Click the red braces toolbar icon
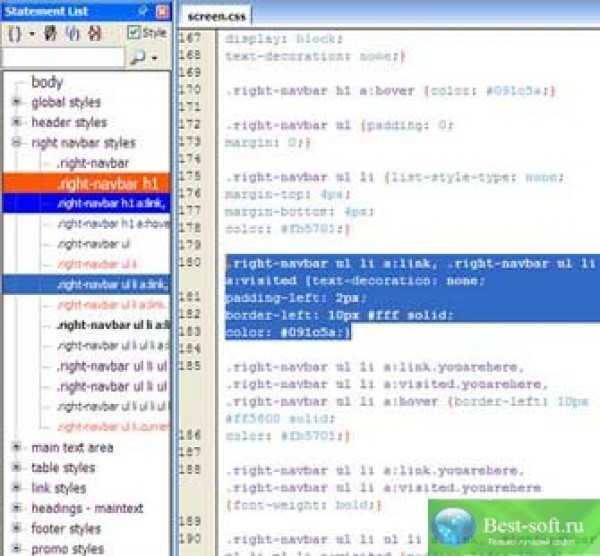 click(95, 34)
